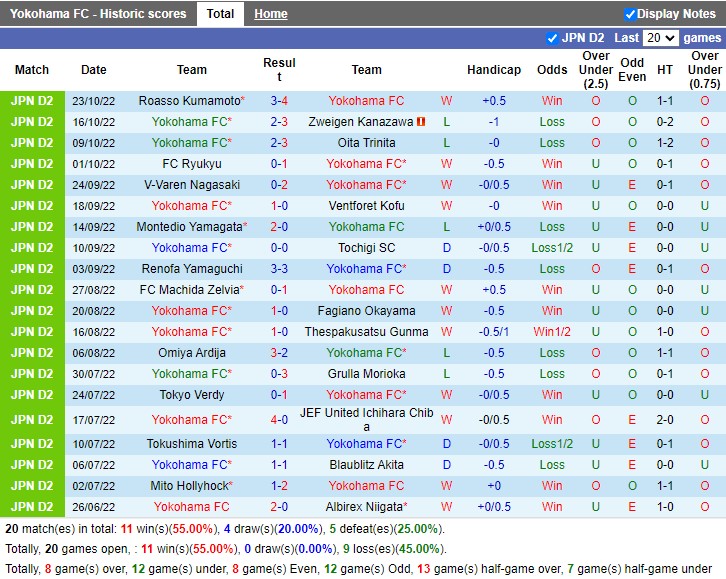This screenshot has width=726, height=579.
Task: Click the 3-3 score for Renofa Yamaguchi match
Action: click(x=279, y=269)
